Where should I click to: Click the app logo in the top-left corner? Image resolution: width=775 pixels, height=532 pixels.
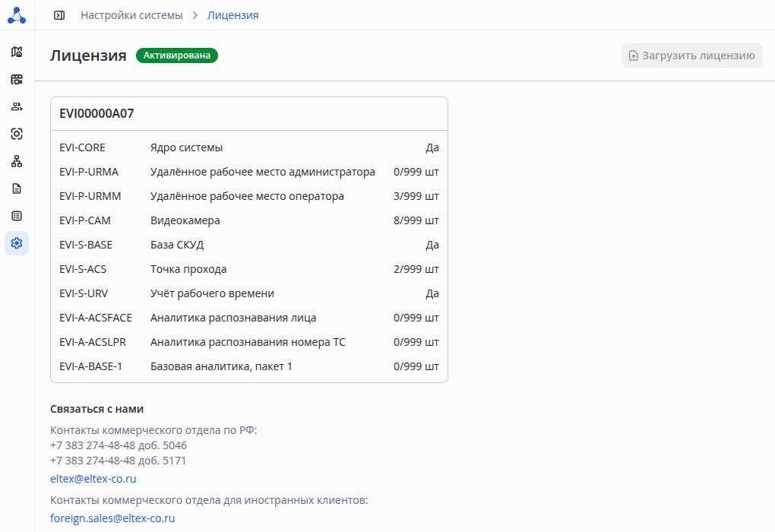point(17,15)
